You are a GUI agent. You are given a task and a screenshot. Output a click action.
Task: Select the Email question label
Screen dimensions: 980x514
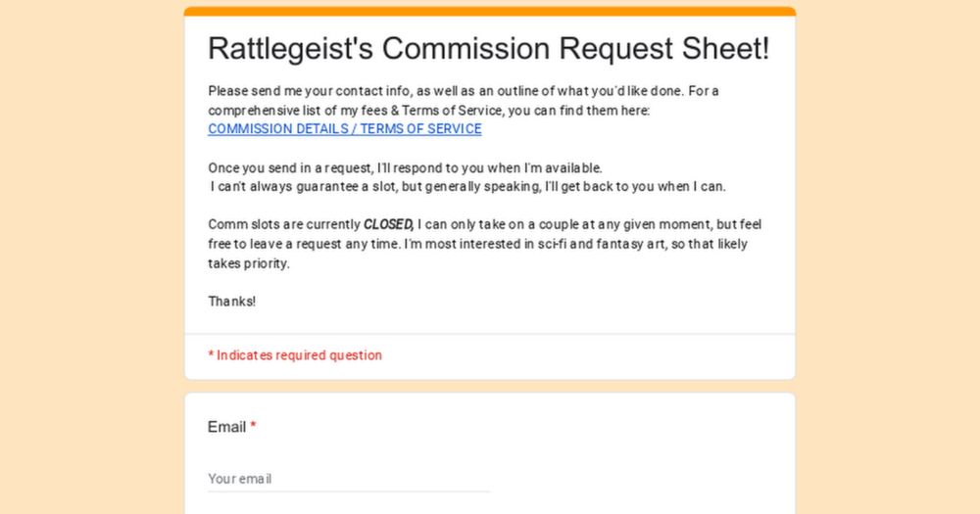pos(226,427)
